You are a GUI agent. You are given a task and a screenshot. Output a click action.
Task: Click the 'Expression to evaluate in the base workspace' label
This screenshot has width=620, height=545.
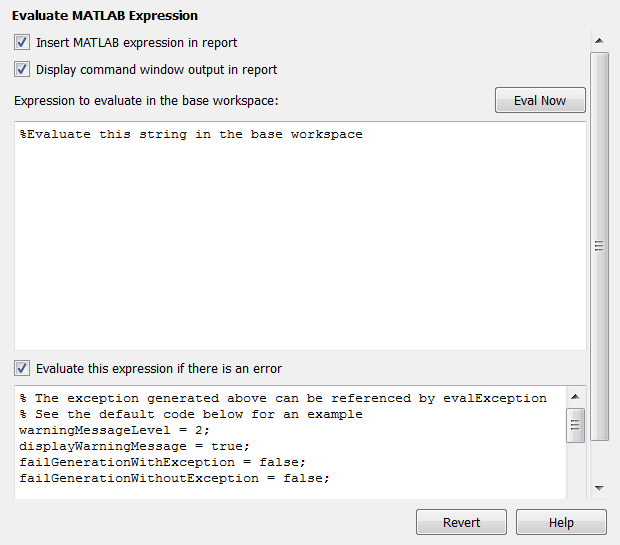146,101
